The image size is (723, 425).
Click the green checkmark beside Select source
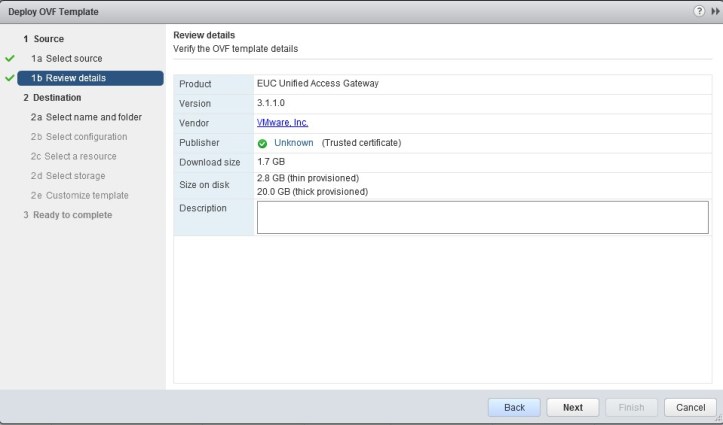pyautogui.click(x=10, y=59)
